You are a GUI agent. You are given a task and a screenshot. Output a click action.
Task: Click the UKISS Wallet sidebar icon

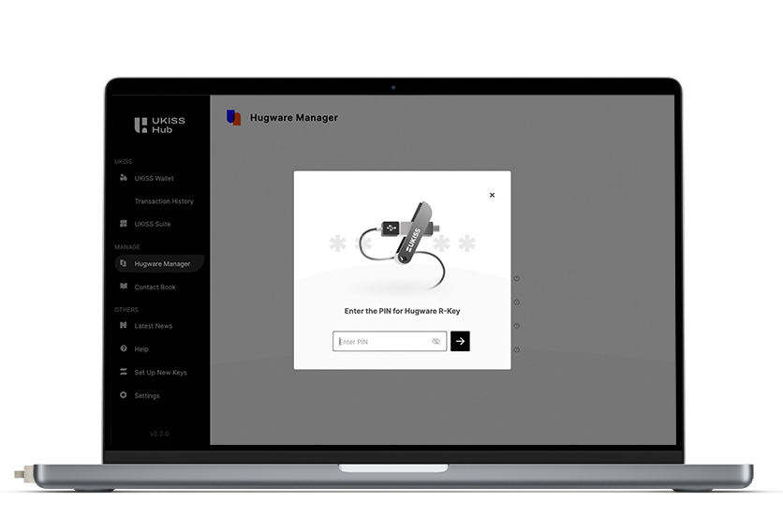tap(124, 178)
